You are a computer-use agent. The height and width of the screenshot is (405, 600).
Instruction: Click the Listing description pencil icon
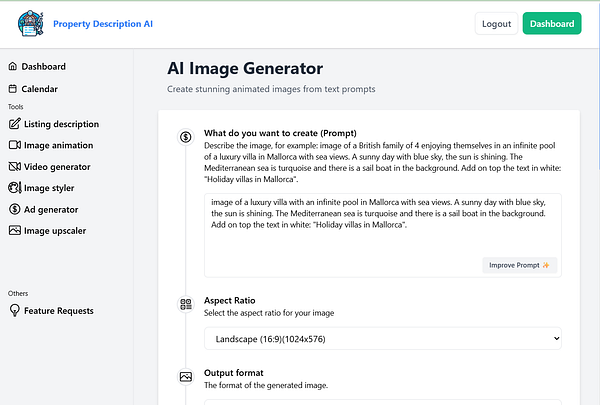(x=15, y=124)
